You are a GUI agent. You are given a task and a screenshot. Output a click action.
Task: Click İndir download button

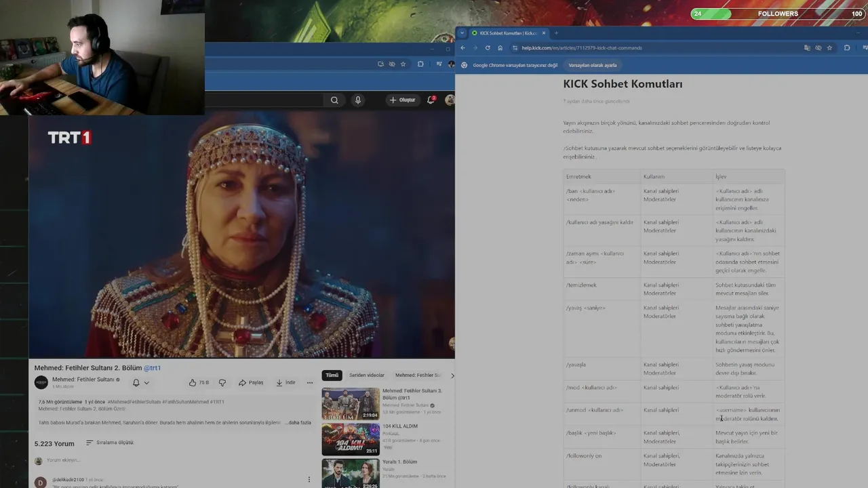285,382
